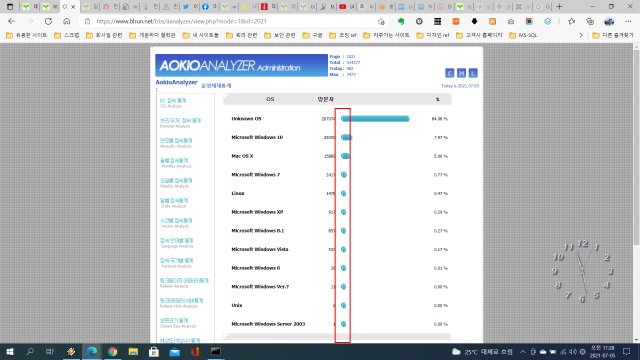Open the MS-SQL bookmarks folder
The width and height of the screenshot is (640, 360).
(x=523, y=36)
